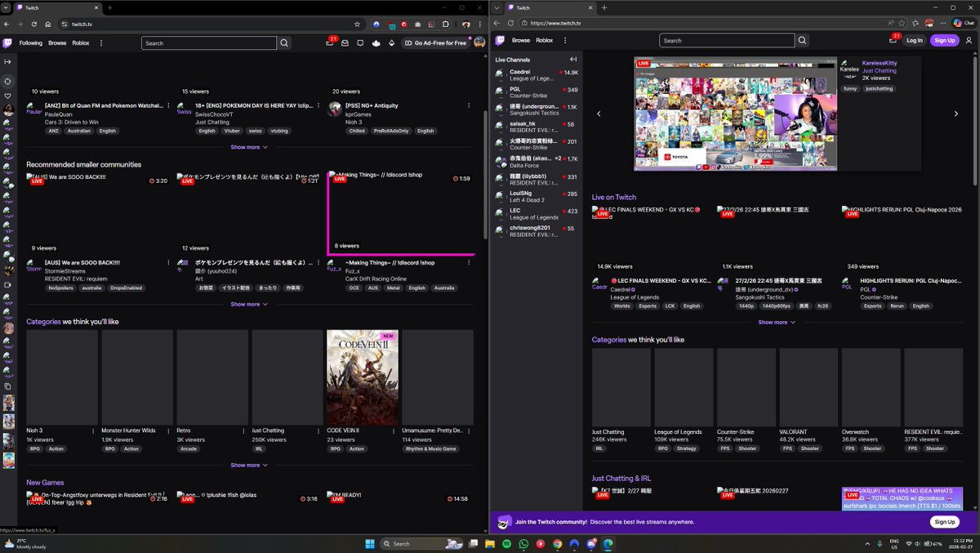Image resolution: width=980 pixels, height=553 pixels.
Task: Open WhatsApp from the taskbar
Action: click(x=523, y=543)
